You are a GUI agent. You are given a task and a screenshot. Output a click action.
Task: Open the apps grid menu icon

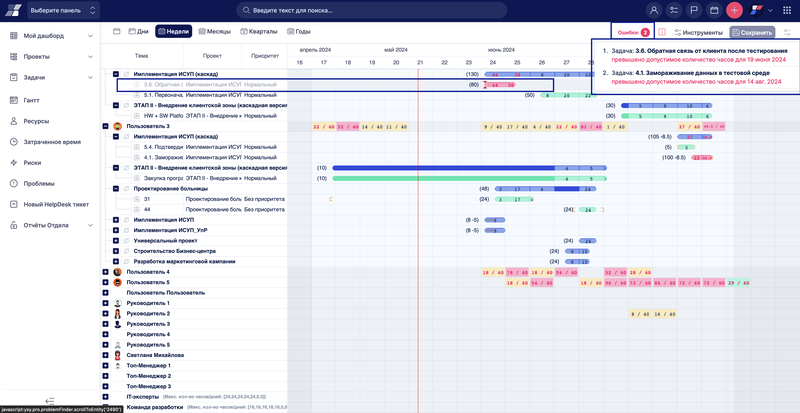click(787, 10)
